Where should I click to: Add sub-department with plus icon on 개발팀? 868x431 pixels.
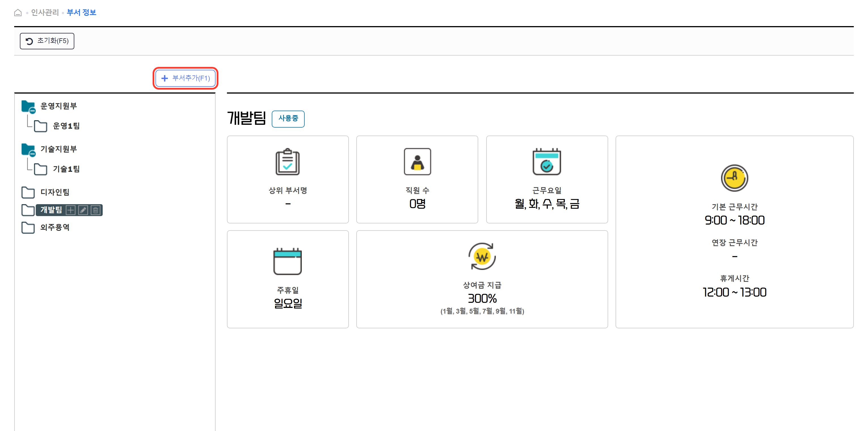tap(71, 210)
